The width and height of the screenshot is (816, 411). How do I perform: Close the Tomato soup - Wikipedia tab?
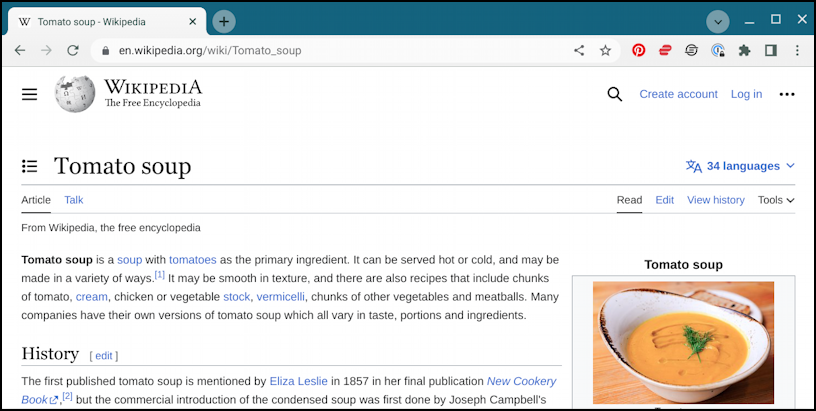(x=193, y=22)
